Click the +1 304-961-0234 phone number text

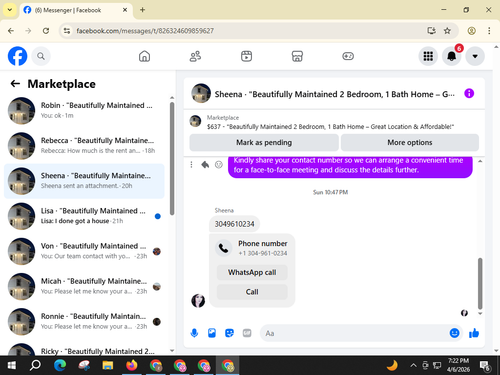click(263, 253)
